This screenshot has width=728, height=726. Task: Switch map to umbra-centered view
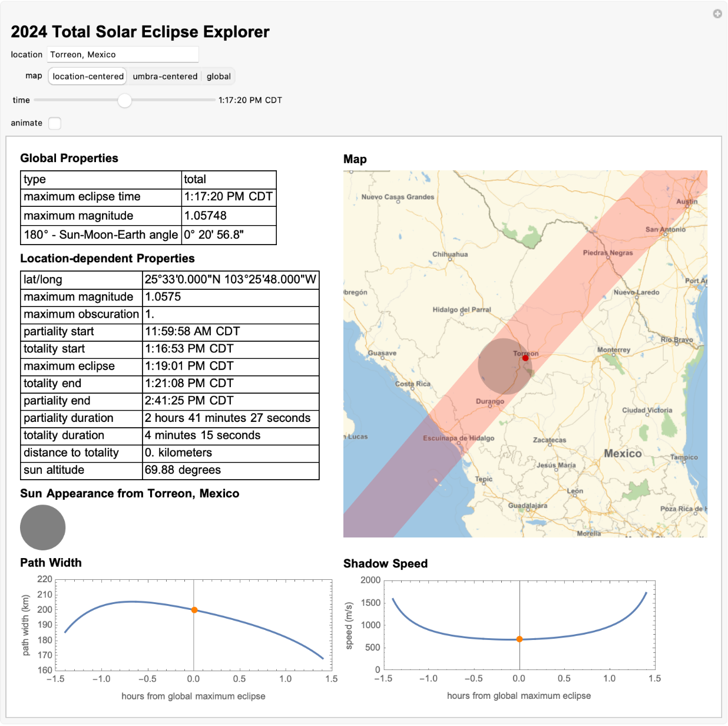(x=165, y=77)
